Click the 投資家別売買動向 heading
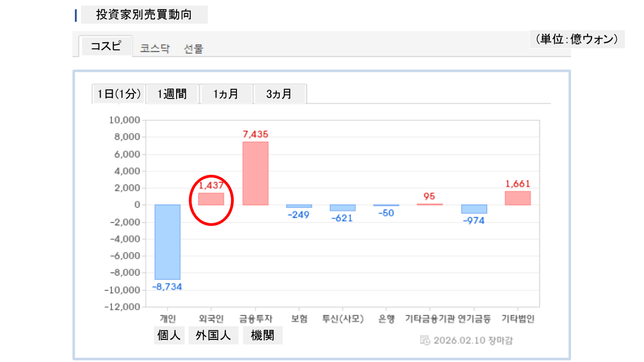 tap(144, 15)
